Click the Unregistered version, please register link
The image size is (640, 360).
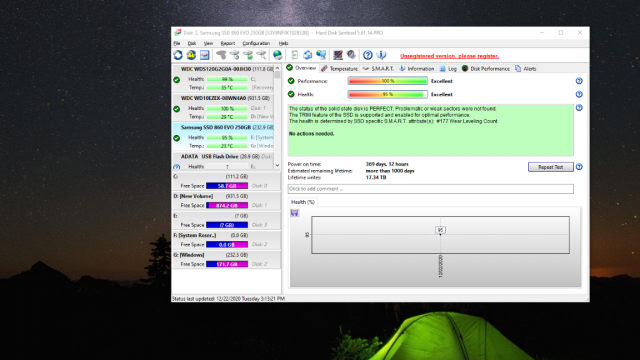click(449, 56)
